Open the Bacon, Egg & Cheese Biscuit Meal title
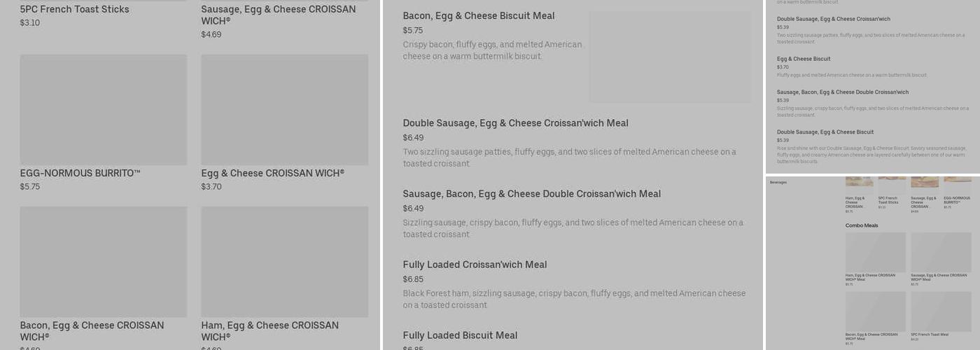 [478, 15]
